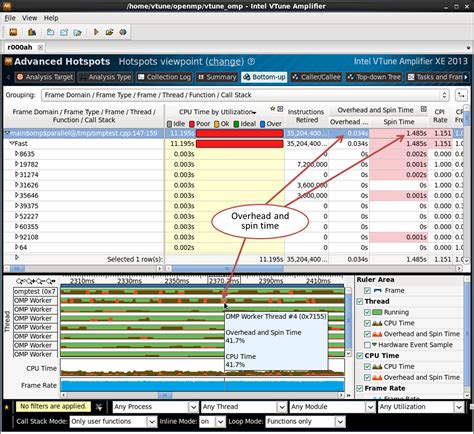Open the Grouping dropdown

(x=245, y=95)
